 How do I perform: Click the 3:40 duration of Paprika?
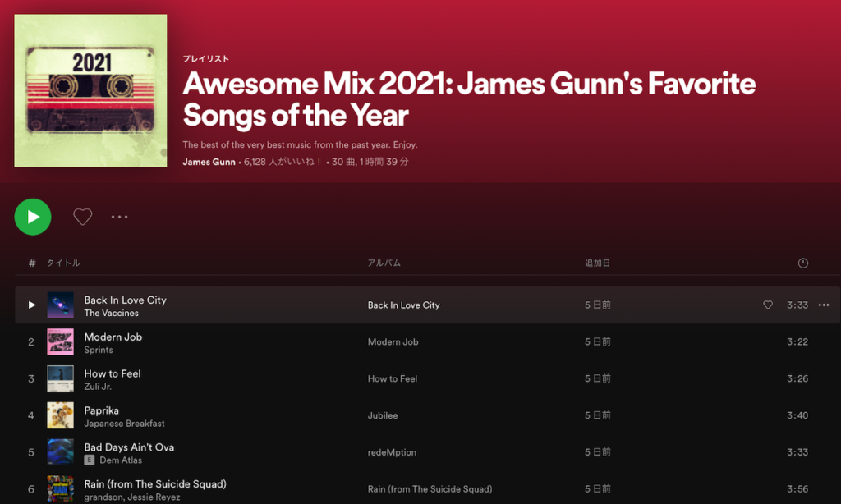point(797,415)
